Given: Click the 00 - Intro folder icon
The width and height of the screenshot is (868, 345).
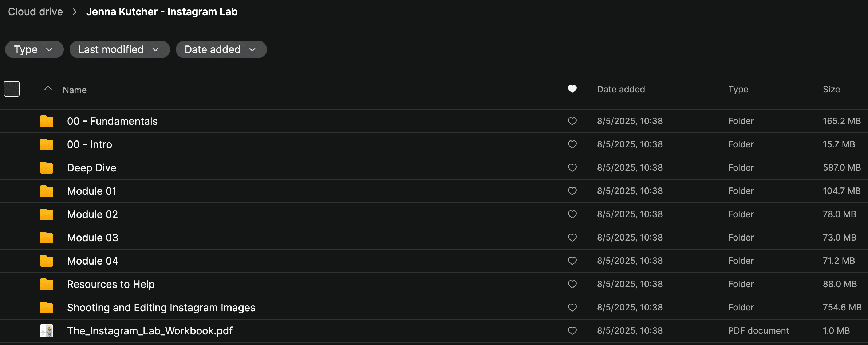Looking at the screenshot, I should (x=46, y=144).
